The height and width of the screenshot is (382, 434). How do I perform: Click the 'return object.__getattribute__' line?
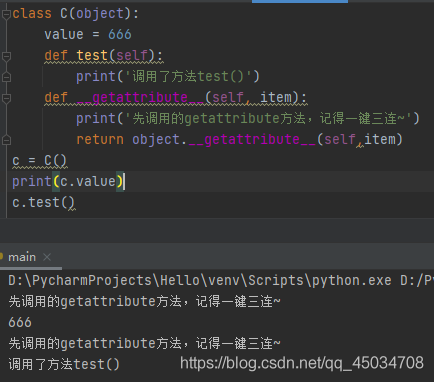(240, 139)
